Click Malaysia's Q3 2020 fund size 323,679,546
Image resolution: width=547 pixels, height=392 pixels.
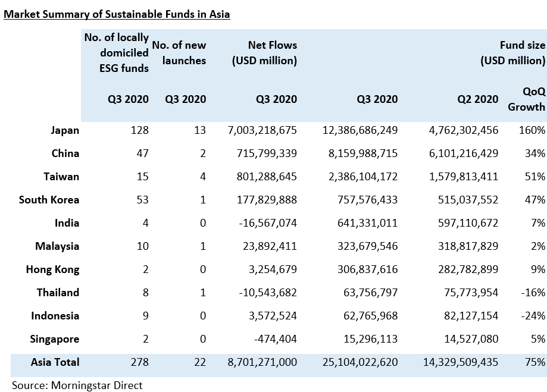(x=361, y=246)
